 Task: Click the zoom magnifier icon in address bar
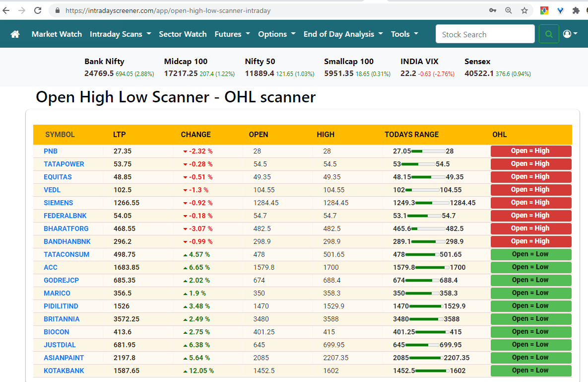tap(509, 10)
